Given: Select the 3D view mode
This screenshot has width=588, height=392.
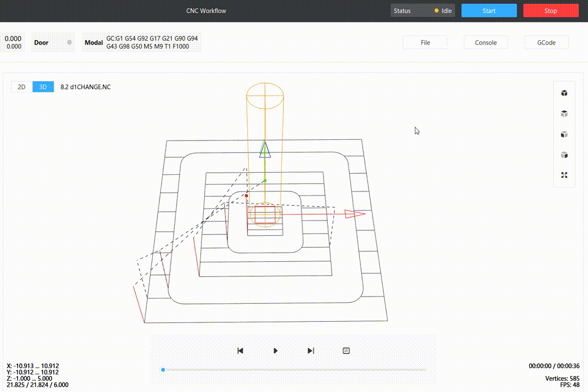Looking at the screenshot, I should pos(43,87).
